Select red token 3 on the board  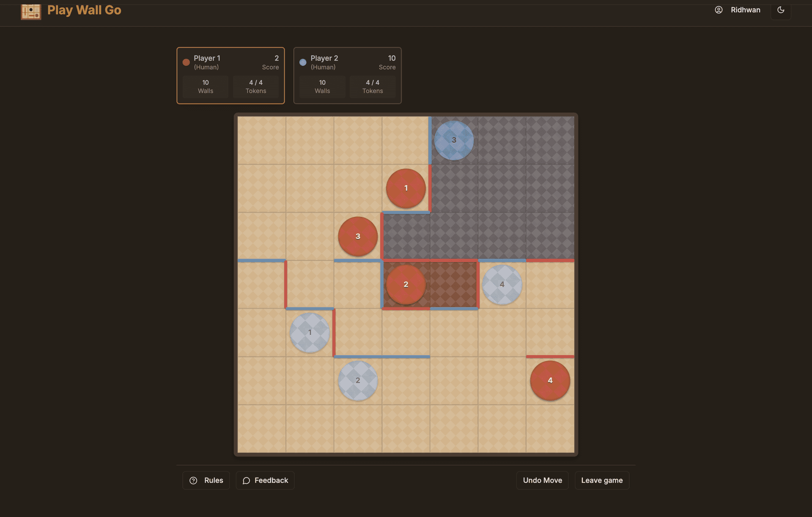[x=358, y=236]
